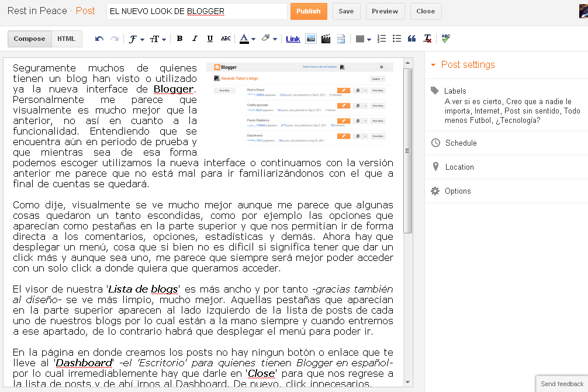Click the user avatar at top right
This screenshot has width=588, height=392.
tap(583, 11)
